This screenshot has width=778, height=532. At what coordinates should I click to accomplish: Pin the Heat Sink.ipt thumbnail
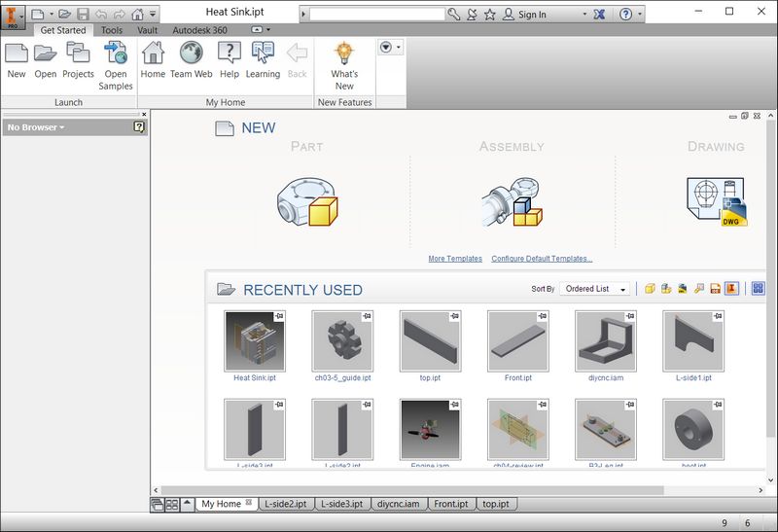point(279,316)
